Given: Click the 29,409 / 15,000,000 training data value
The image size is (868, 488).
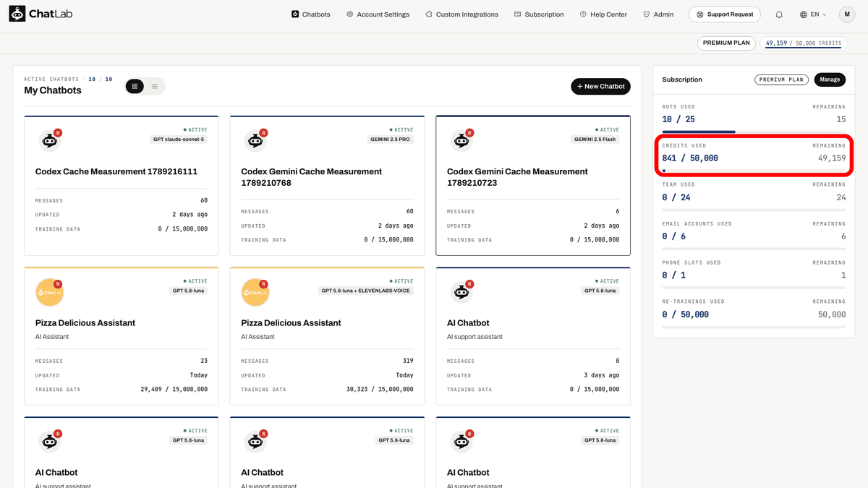Looking at the screenshot, I should (174, 390).
